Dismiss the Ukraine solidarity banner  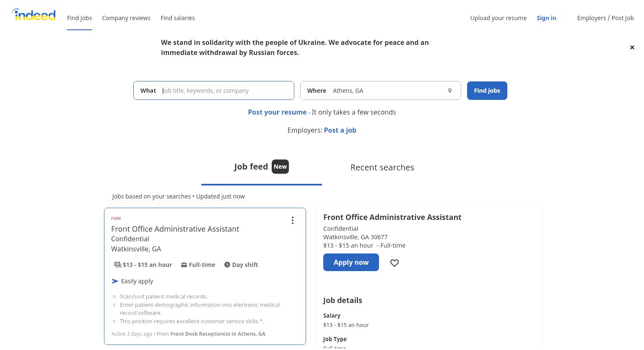tap(632, 47)
